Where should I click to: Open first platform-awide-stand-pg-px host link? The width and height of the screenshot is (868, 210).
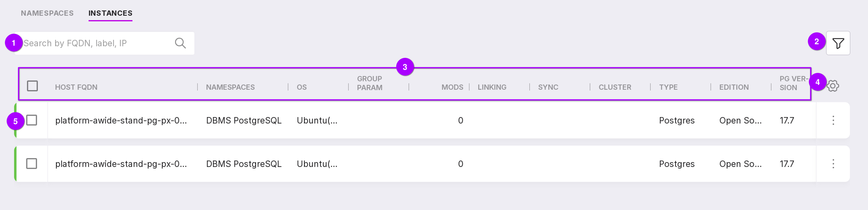(121, 120)
